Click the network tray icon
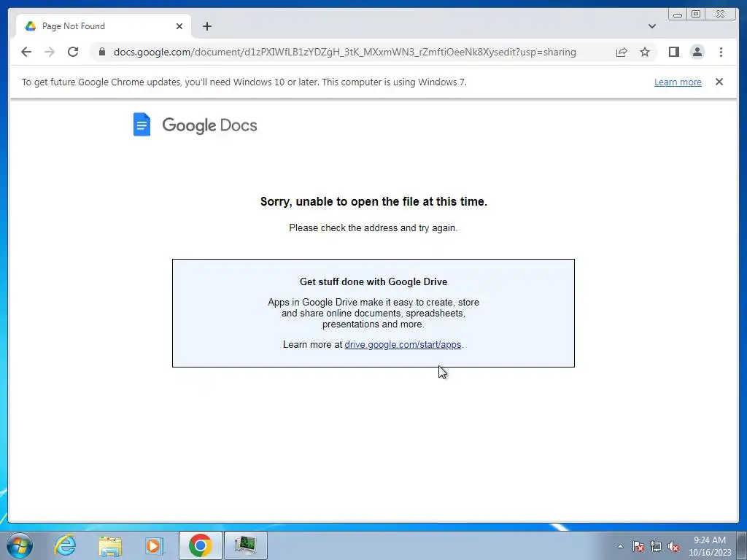747x560 pixels. 656,546
